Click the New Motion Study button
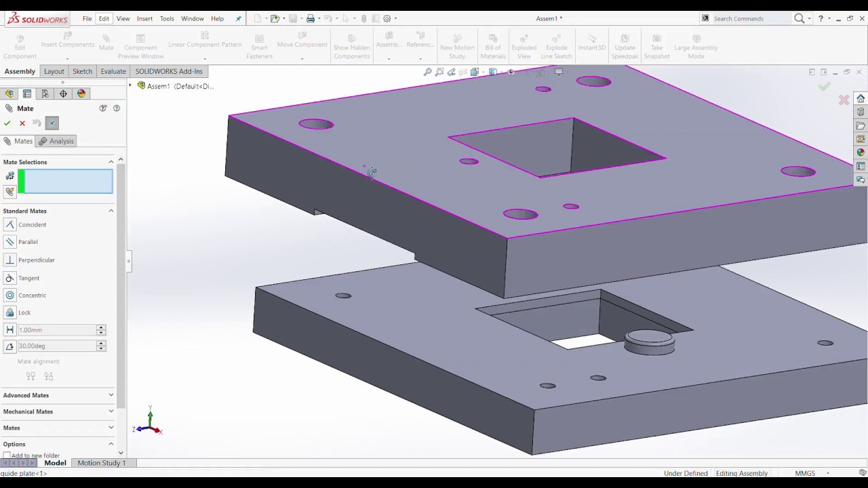This screenshot has width=868, height=488. [457, 47]
